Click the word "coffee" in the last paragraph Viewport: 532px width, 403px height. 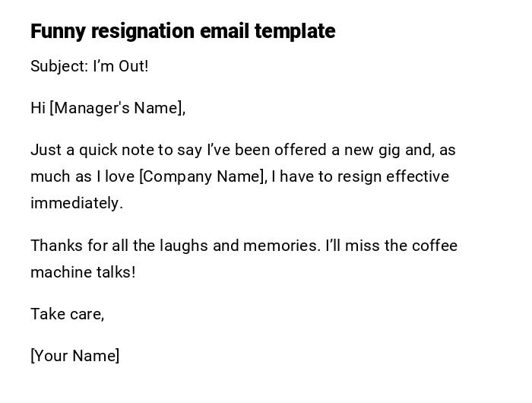tap(434, 246)
